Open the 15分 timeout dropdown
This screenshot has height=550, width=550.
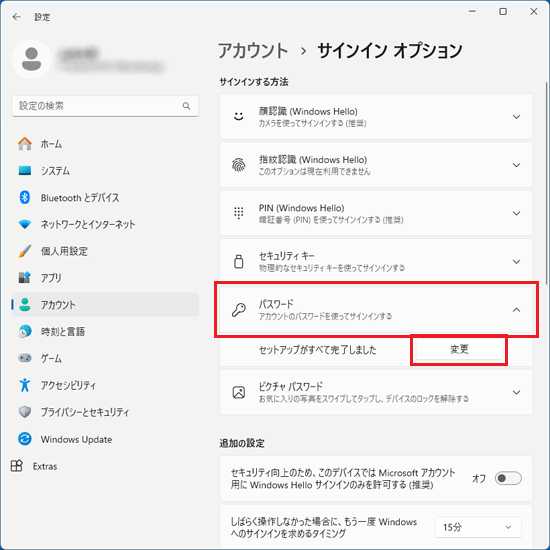pyautogui.click(x=478, y=527)
